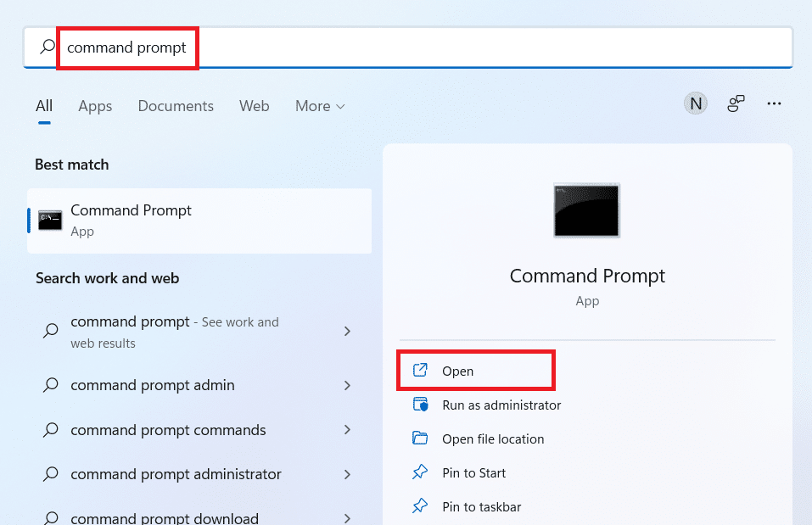Click the Command Prompt icon in Best match
812x525 pixels.
coord(50,221)
